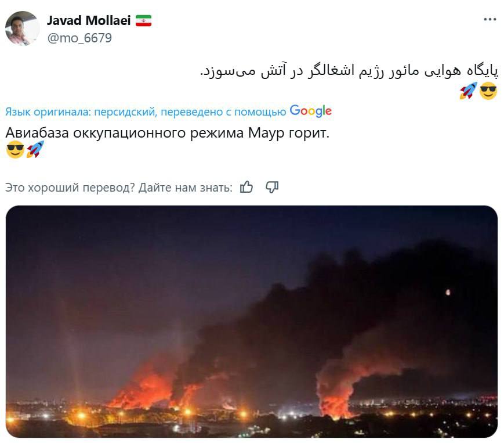Open the attached night fire photo
This screenshot has height=443, width=504.
tap(252, 322)
